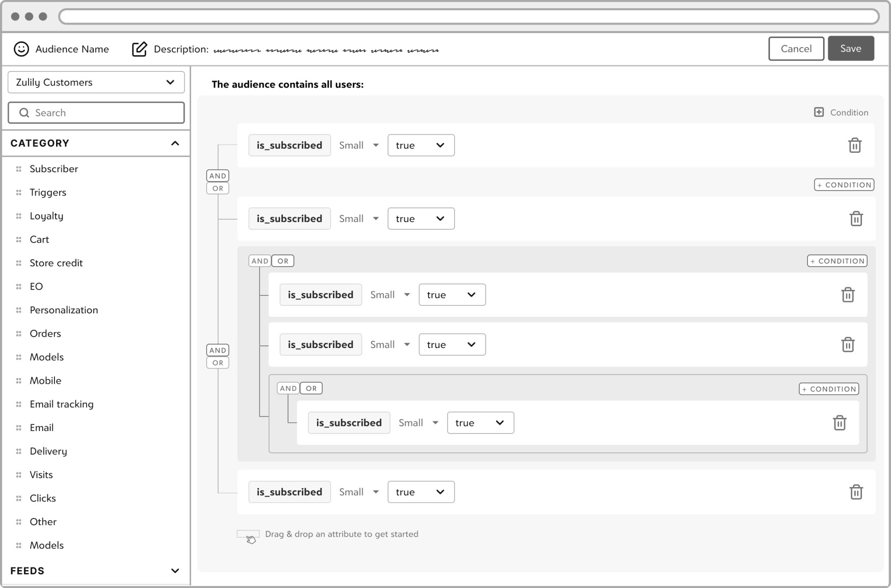Click the browser address bar
Image resolution: width=891 pixels, height=588 pixels.
(x=469, y=17)
